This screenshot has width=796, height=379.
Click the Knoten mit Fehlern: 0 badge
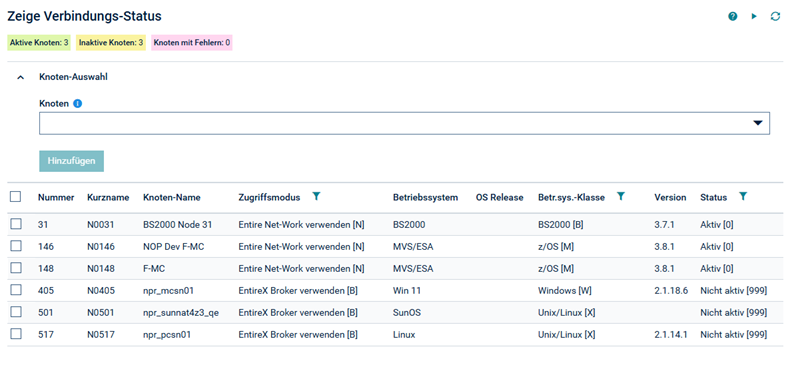click(x=192, y=43)
